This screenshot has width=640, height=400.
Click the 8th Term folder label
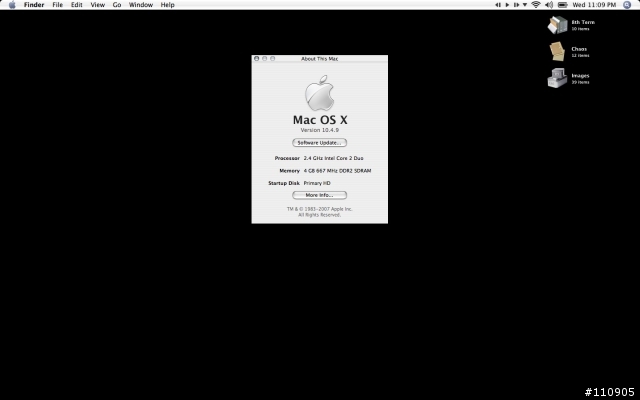pyautogui.click(x=583, y=22)
